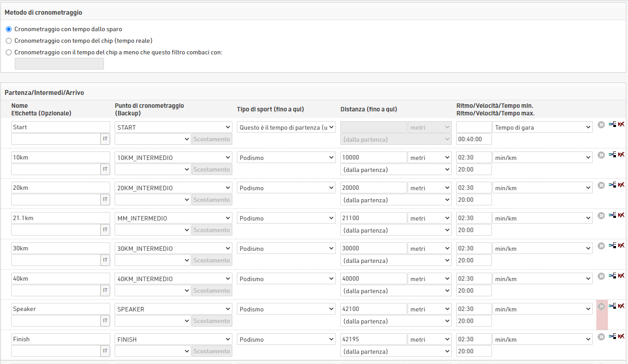628x364 pixels.
Task: Delete the Speaker split with the red X icon
Action: (621, 306)
